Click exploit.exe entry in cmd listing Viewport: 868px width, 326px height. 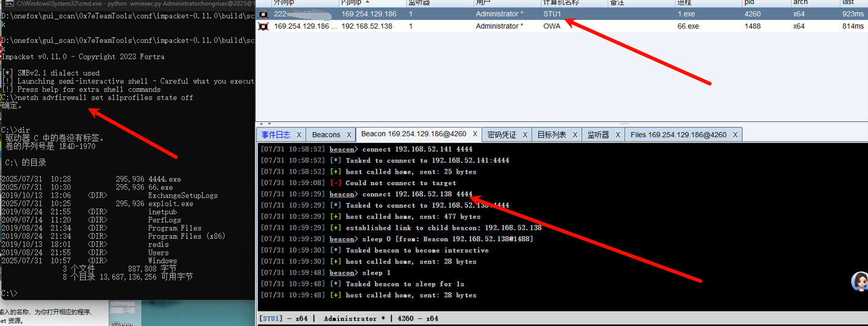point(171,204)
